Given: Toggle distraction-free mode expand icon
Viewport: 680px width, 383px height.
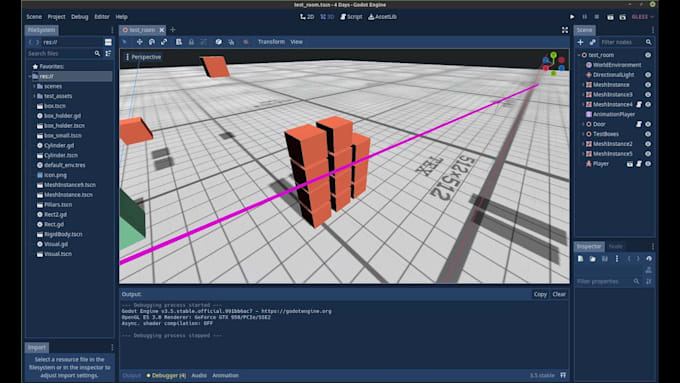Looking at the screenshot, I should pos(565,30).
